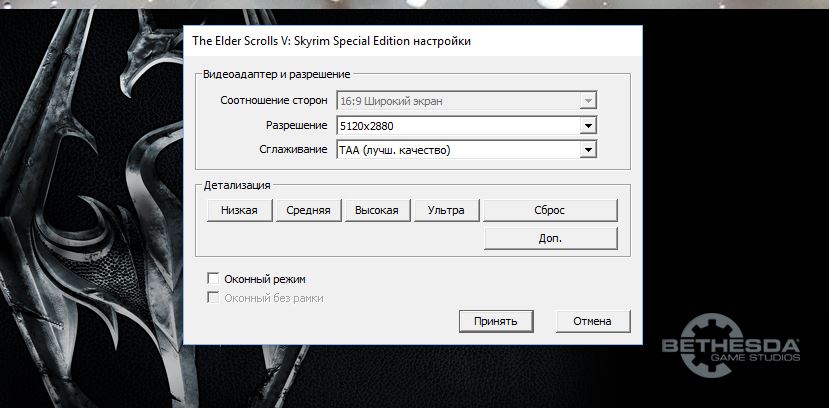Confirm settings with the Принять button
829x408 pixels.
[496, 321]
